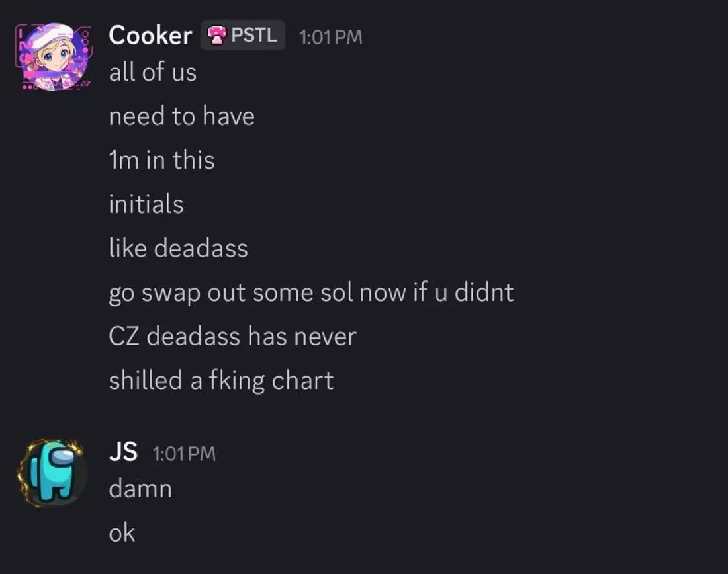
Task: Open the PSTL server tag badge
Action: pos(242,35)
